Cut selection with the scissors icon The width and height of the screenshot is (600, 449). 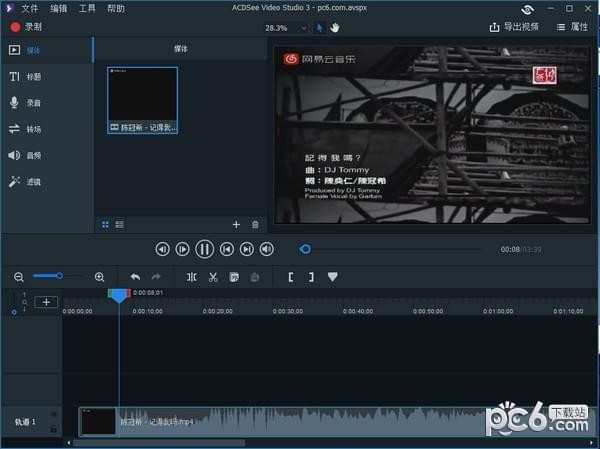point(213,277)
